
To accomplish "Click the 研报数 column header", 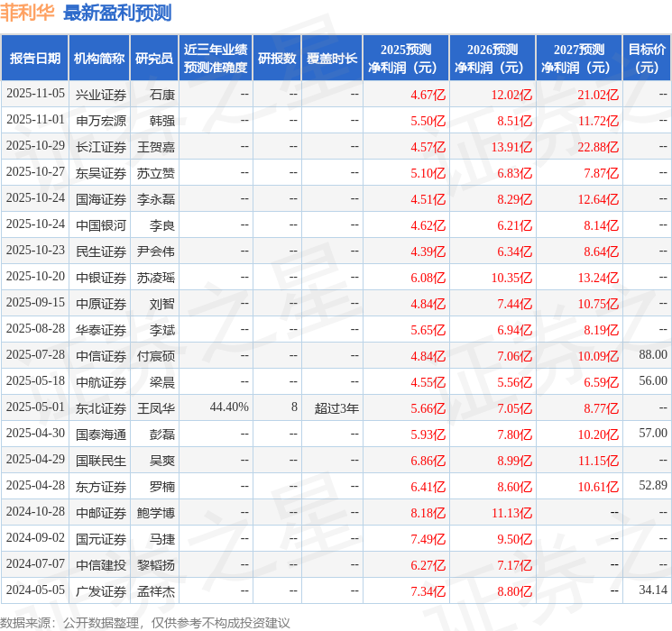I will click(277, 59).
